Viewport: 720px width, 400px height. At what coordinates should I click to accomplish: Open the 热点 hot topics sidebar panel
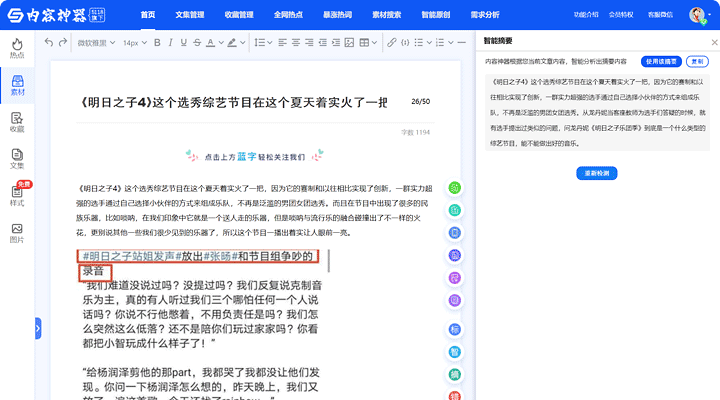17,49
